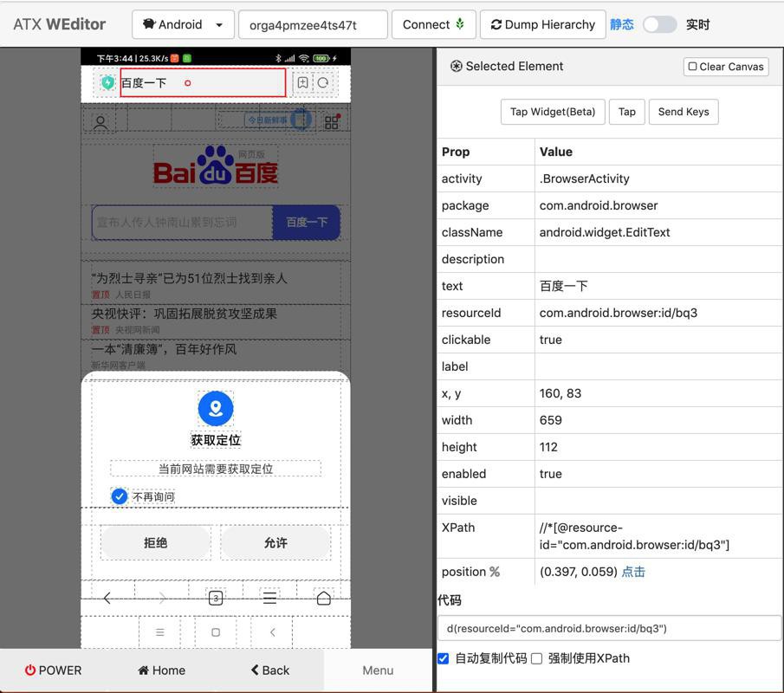This screenshot has height=693, width=784.
Task: Click the .BrowserActivity value cell
Action: [x=658, y=178]
